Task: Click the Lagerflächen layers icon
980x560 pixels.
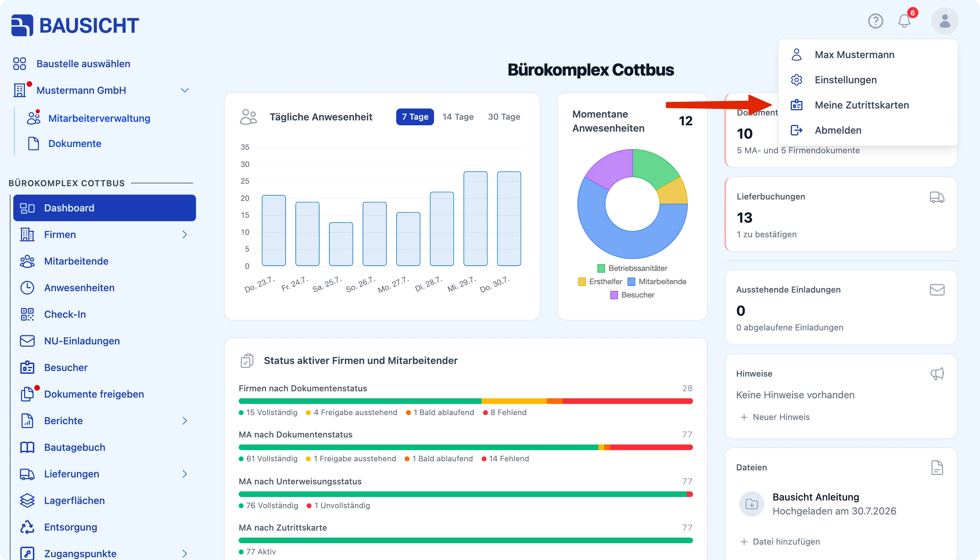Action: pos(27,500)
